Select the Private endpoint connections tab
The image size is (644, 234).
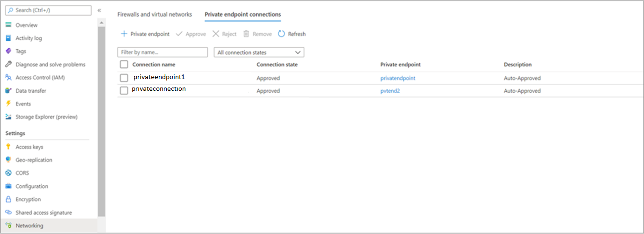pos(243,15)
